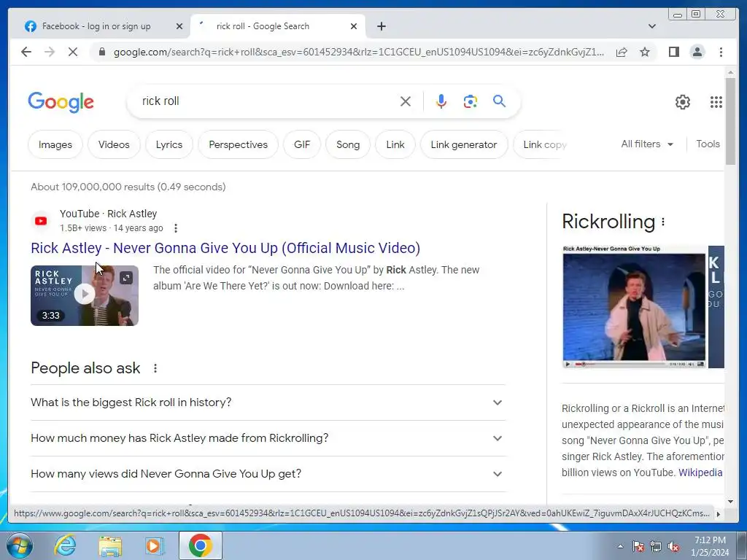
Task: Open the tab search dropdown arrow
Action: [x=651, y=26]
